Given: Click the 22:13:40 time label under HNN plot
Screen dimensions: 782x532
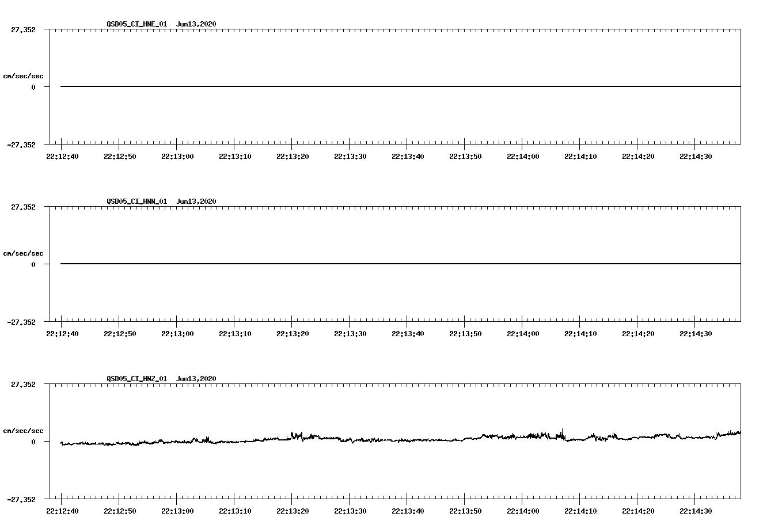Looking at the screenshot, I should coord(408,334).
